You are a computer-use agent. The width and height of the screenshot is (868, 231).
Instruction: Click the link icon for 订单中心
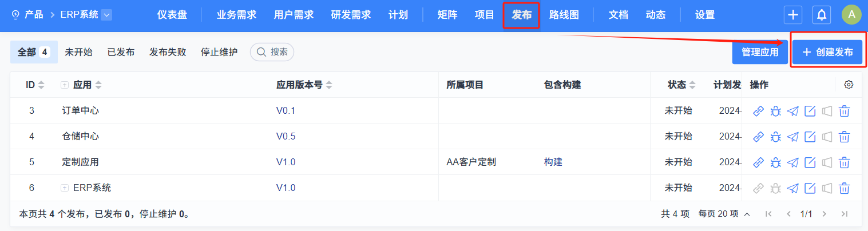tap(758, 111)
